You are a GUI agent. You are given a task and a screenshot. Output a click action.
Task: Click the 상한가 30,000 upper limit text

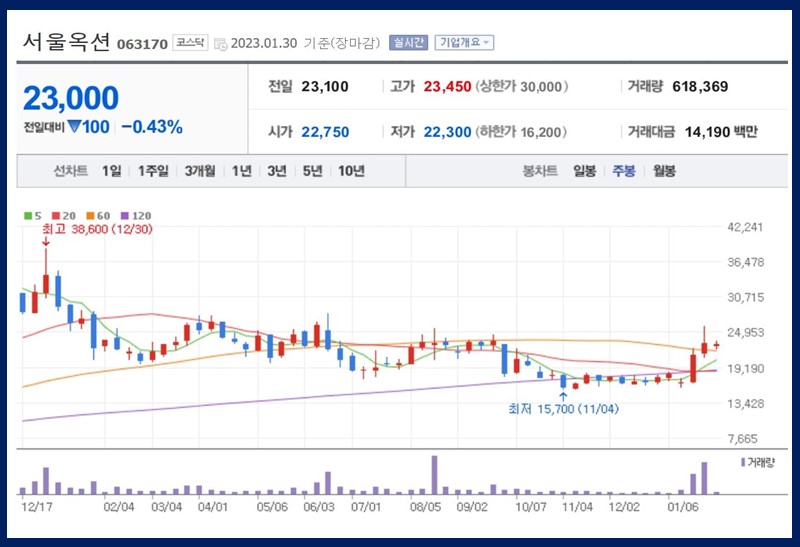coord(522,87)
